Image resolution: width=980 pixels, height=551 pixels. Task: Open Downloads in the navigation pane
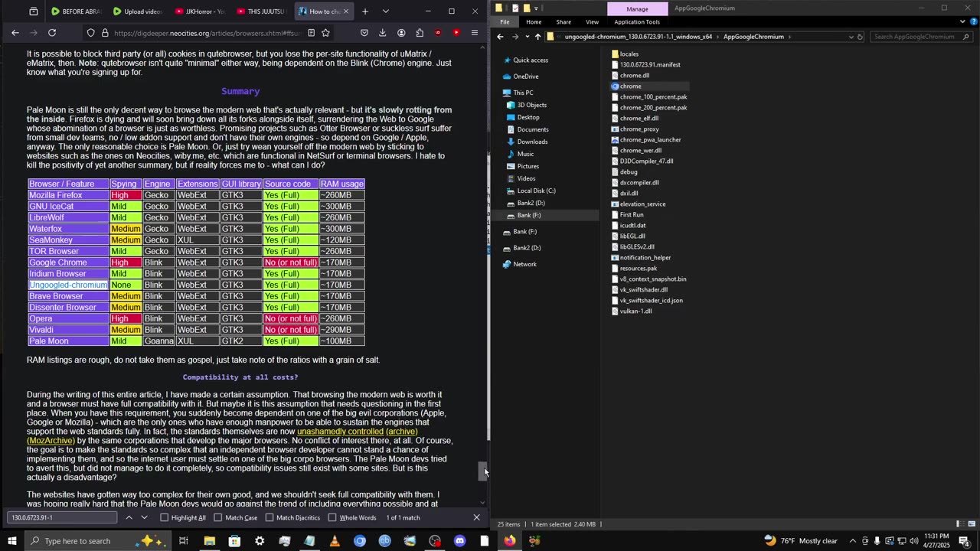(532, 142)
